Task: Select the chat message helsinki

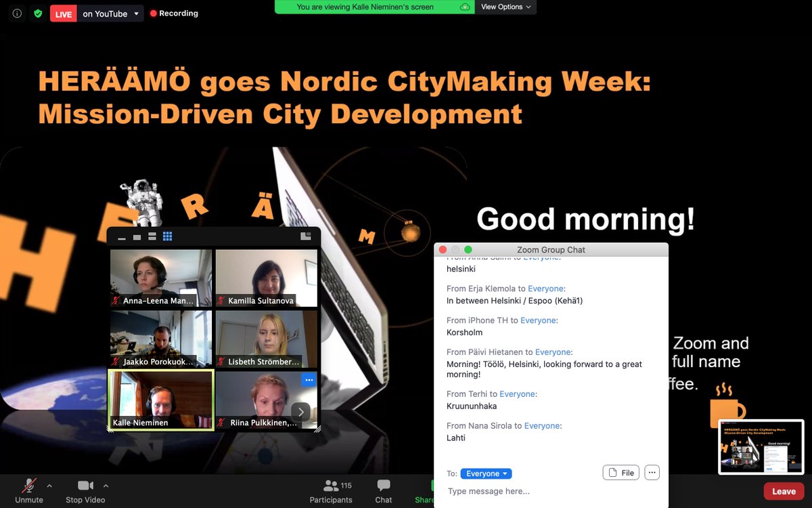Action: [x=461, y=269]
